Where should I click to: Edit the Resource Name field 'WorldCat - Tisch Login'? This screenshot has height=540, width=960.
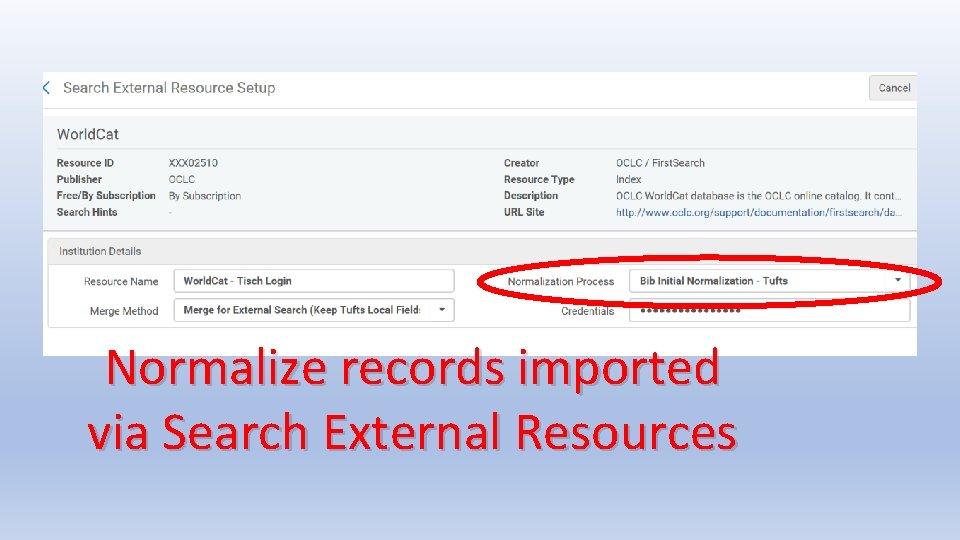[x=314, y=281]
